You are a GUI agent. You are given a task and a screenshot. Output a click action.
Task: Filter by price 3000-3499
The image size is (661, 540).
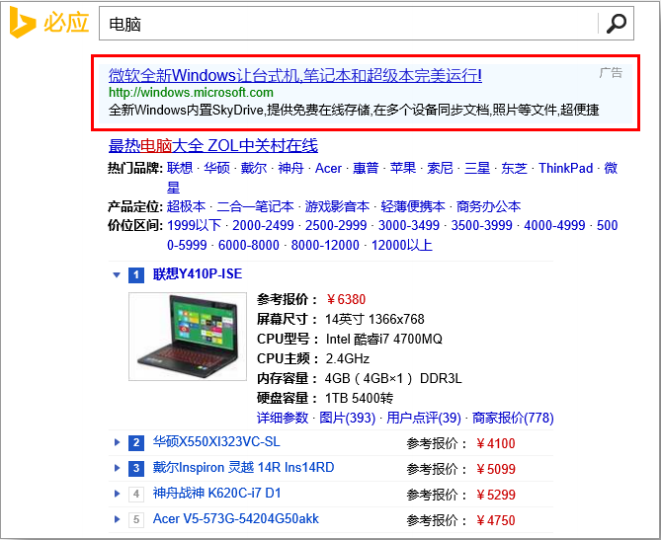click(409, 225)
